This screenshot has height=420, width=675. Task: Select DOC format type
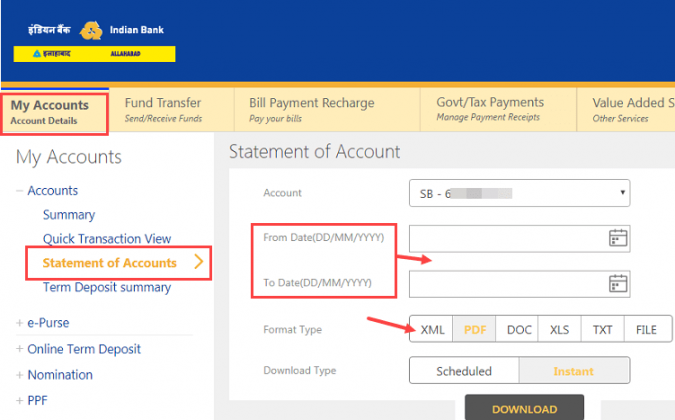coord(517,330)
